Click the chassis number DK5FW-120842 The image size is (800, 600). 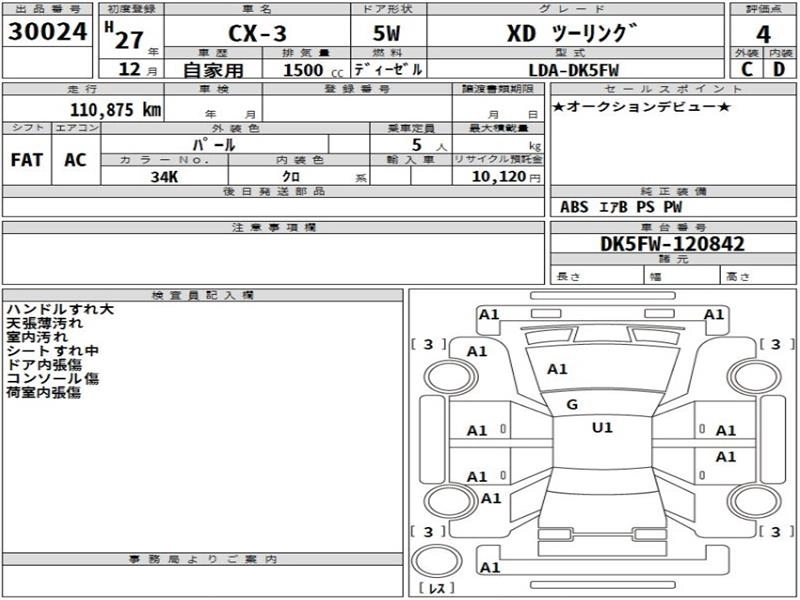[672, 243]
